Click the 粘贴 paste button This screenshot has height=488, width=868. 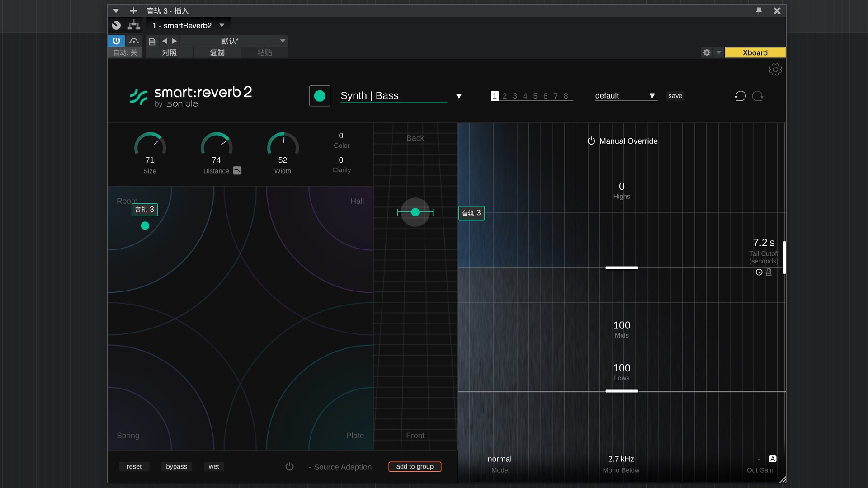click(x=265, y=52)
